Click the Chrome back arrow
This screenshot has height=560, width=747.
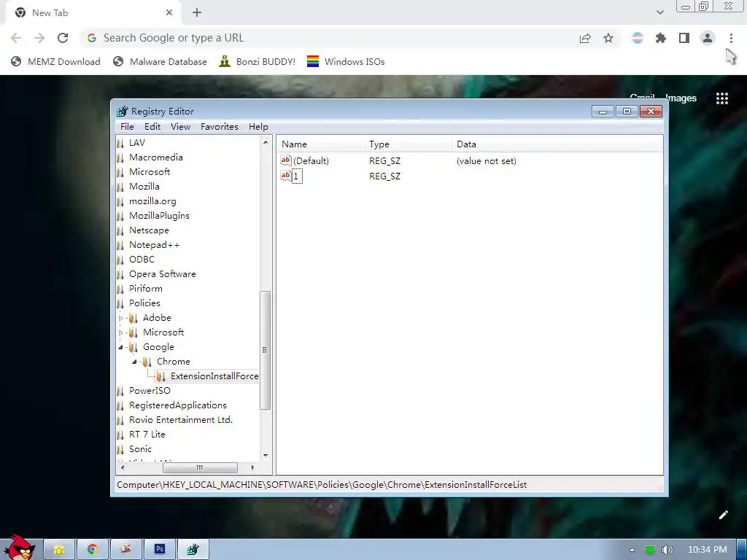pyautogui.click(x=16, y=38)
